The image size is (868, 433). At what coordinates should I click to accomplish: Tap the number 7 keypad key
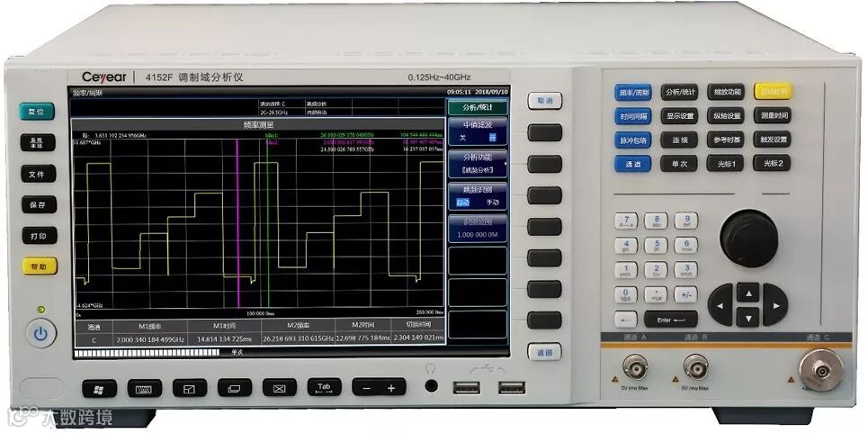click(x=626, y=221)
